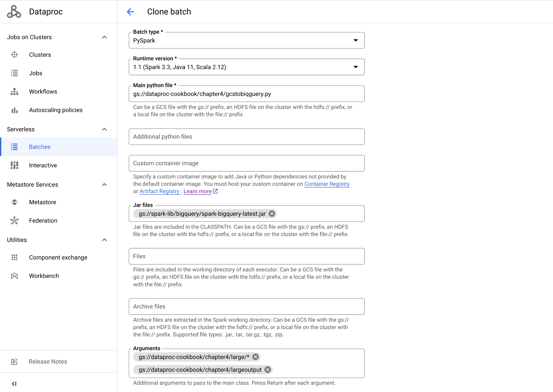Open the Batch type dropdown
Image resolution: width=553 pixels, height=392 pixels.
(x=355, y=40)
